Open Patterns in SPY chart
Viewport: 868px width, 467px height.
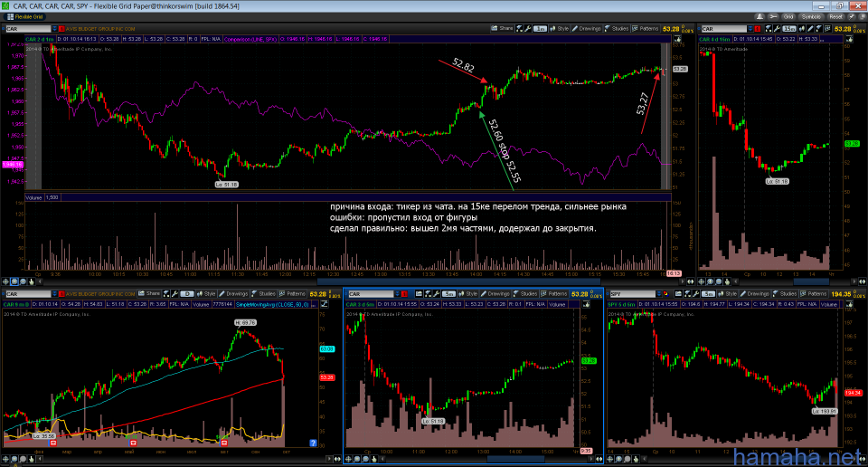813,293
